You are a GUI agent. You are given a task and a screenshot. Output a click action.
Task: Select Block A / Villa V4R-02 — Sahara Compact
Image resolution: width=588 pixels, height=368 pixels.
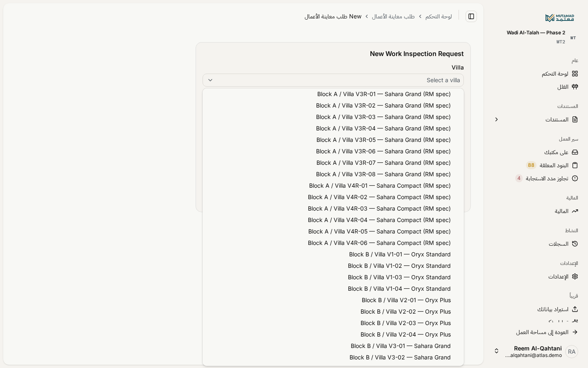click(x=333, y=197)
